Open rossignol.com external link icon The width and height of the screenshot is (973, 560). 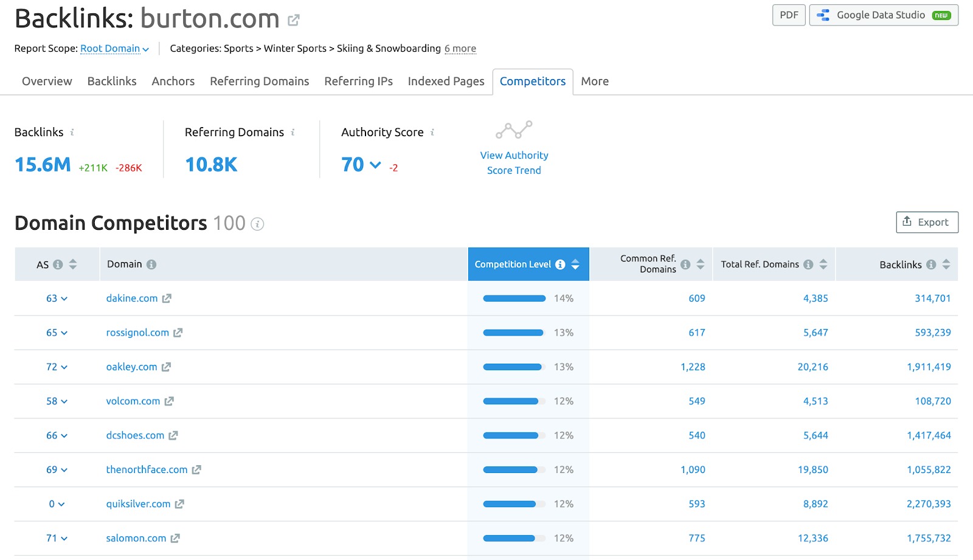pos(178,333)
